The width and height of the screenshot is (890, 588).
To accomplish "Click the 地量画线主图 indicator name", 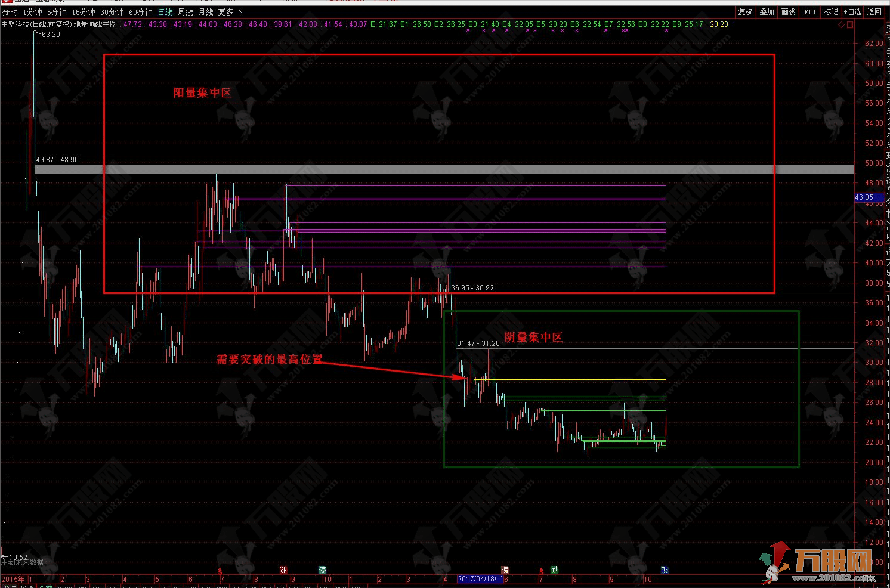I will click(95, 24).
